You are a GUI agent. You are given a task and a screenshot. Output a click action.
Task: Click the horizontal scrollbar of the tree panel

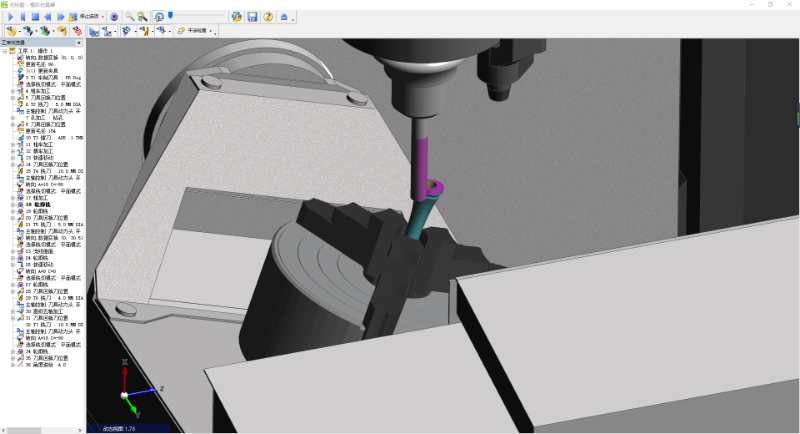[41, 431]
